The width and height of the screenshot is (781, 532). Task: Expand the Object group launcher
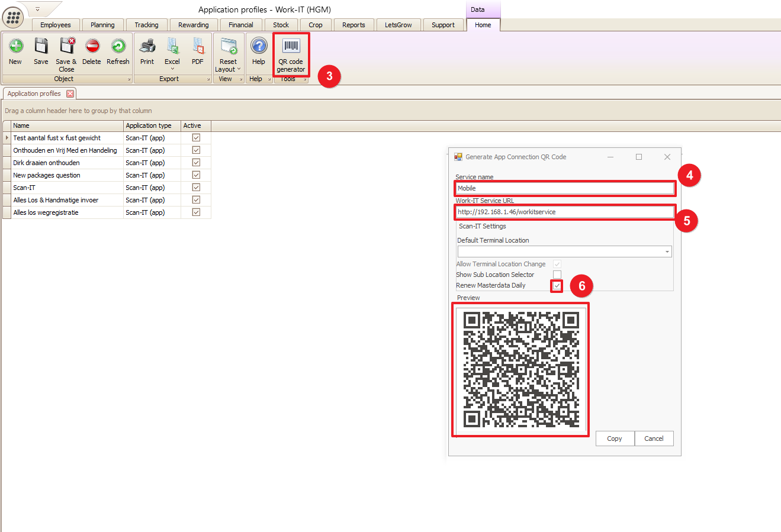(129, 79)
